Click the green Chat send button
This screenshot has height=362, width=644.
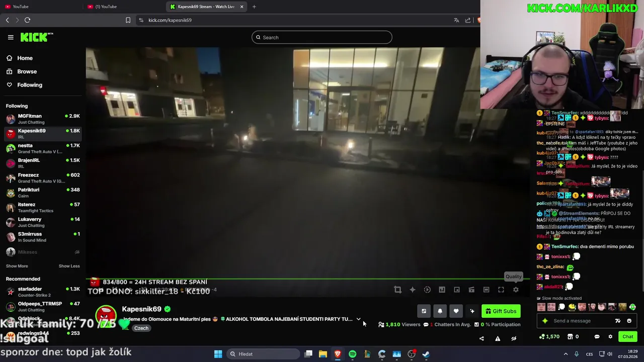(627, 337)
